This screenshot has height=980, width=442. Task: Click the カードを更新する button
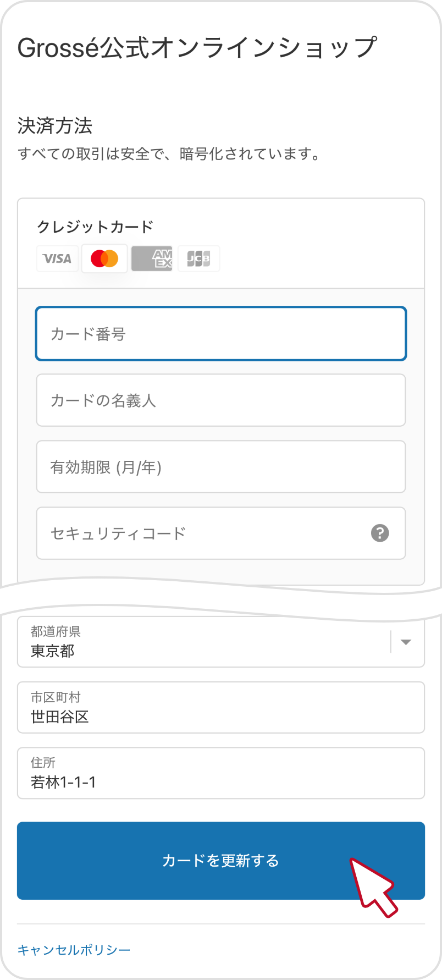point(221,861)
